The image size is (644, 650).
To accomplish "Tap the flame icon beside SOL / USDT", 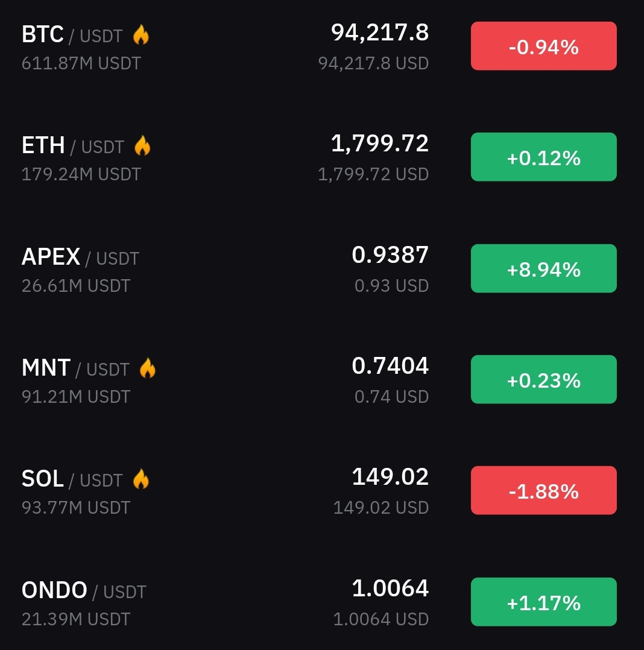I will point(141,479).
